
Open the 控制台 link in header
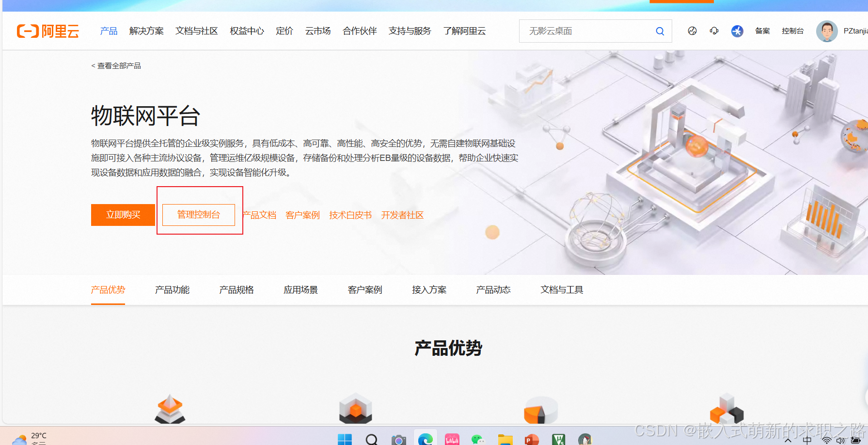[793, 31]
